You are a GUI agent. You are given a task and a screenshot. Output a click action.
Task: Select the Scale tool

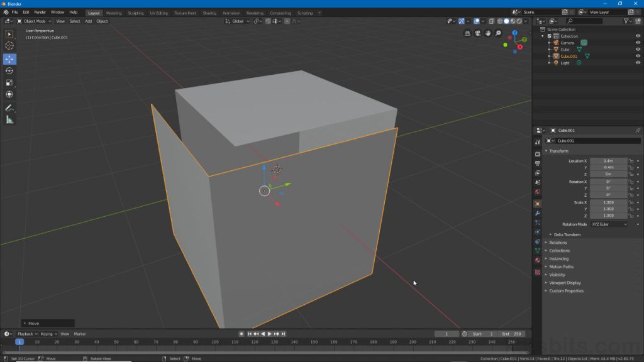pos(9,82)
